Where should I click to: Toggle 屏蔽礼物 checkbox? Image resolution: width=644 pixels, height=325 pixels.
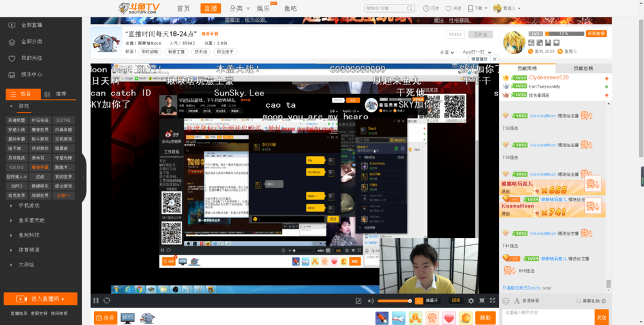pos(579,301)
